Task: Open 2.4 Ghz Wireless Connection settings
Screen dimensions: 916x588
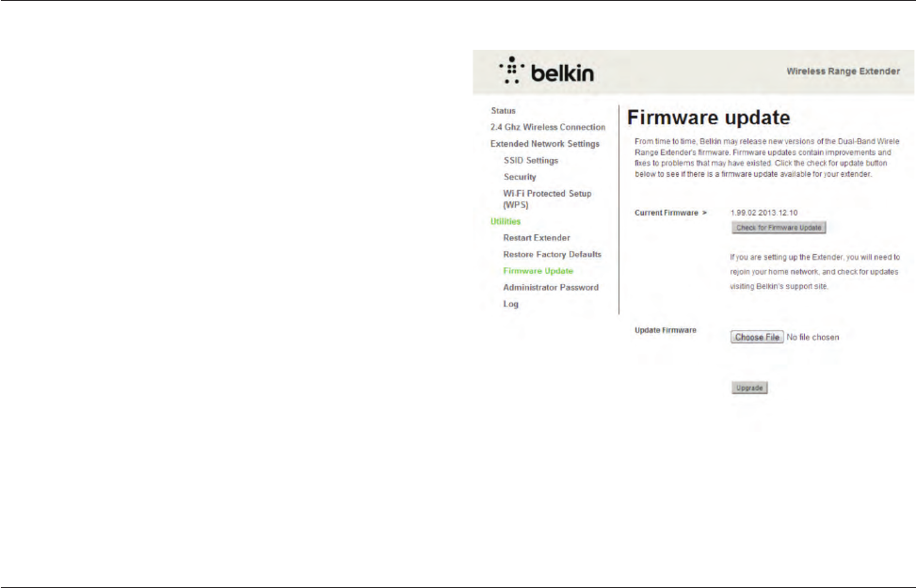Action: tap(548, 127)
